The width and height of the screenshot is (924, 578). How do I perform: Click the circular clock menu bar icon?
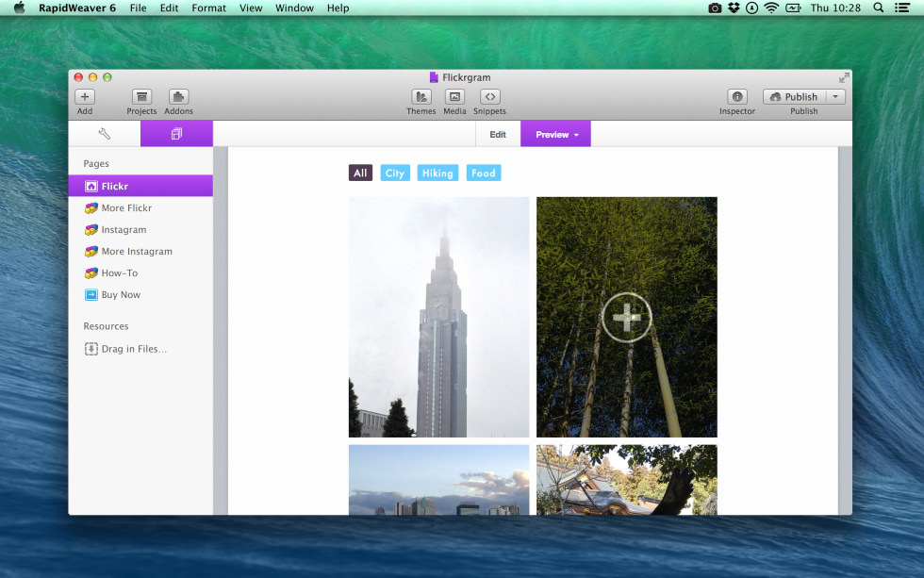click(752, 8)
